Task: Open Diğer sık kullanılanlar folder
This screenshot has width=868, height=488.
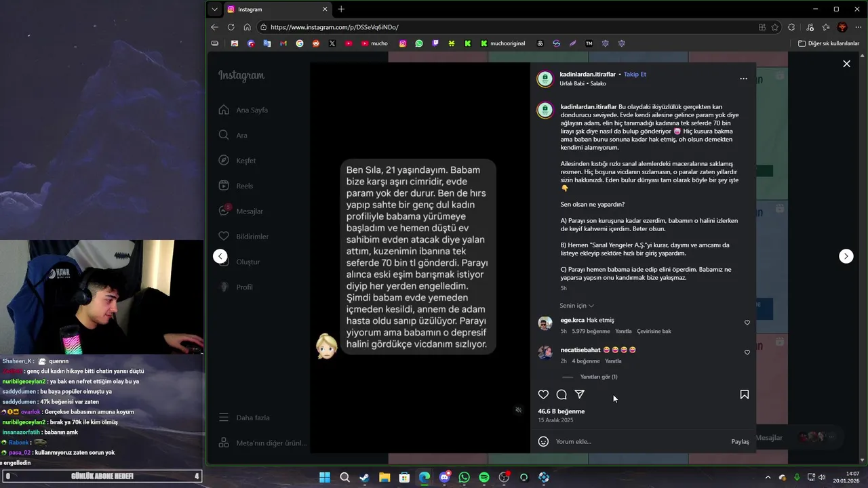Action: click(829, 43)
